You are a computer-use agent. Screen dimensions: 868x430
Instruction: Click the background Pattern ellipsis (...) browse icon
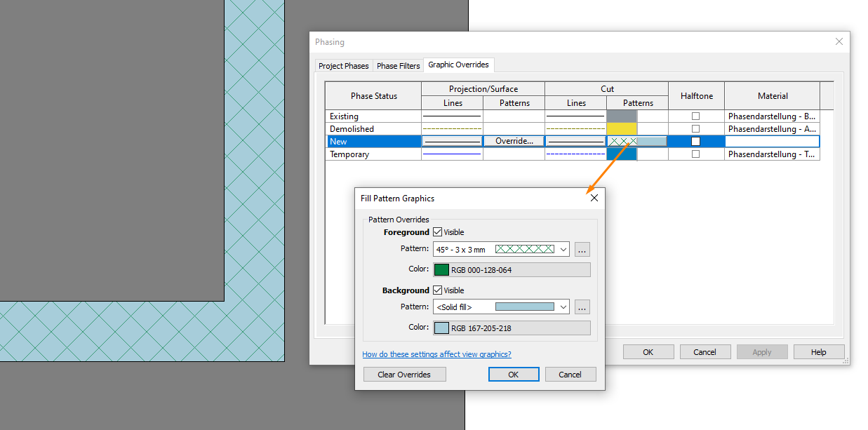pyautogui.click(x=582, y=307)
